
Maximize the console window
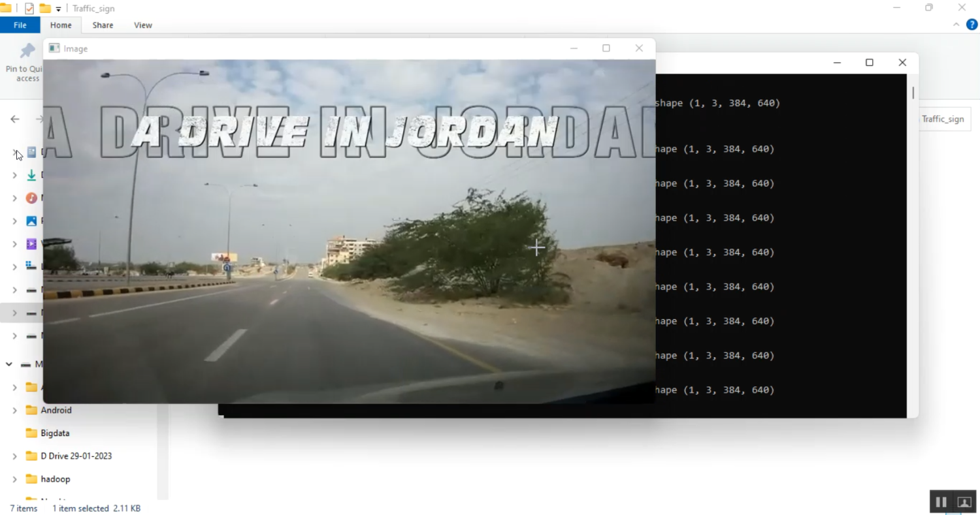(870, 63)
